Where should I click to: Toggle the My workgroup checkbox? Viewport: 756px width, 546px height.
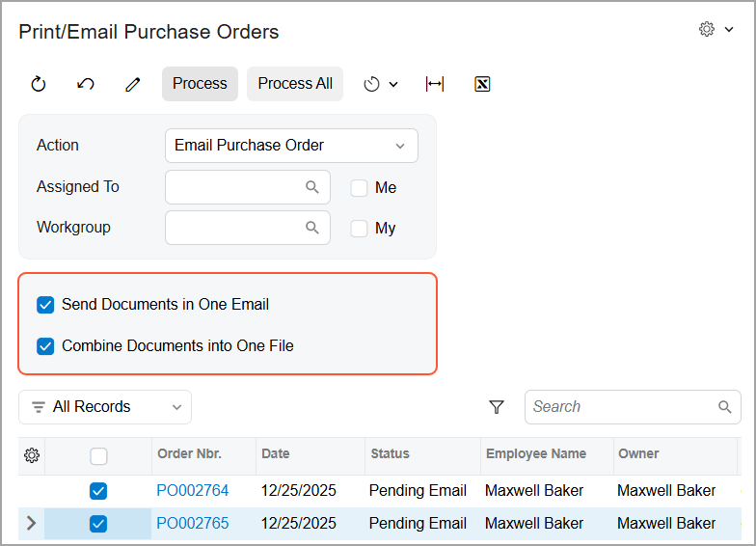(x=360, y=229)
